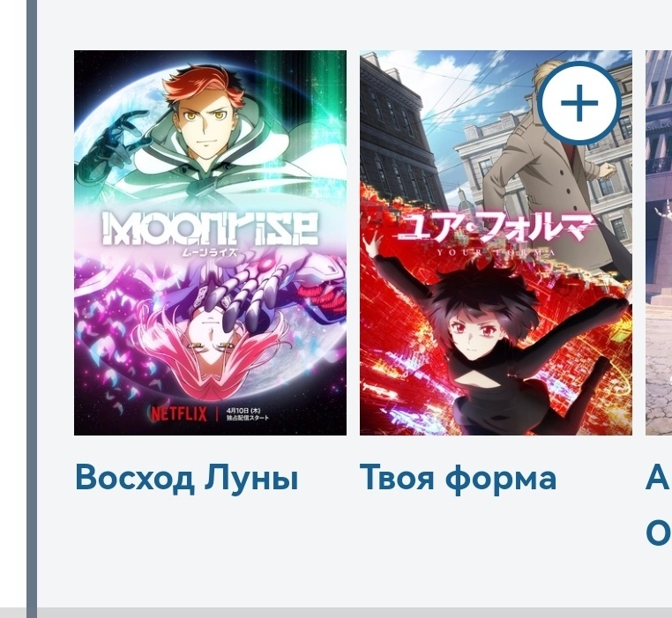Click the Netflix logo on Moonrise poster
Screen dimensions: 672x618
[179, 413]
